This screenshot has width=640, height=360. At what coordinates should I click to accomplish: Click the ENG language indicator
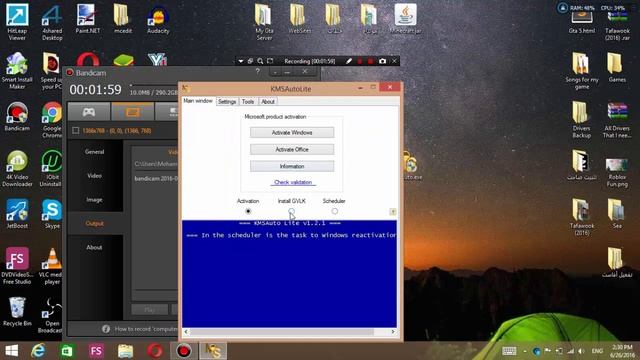point(597,351)
